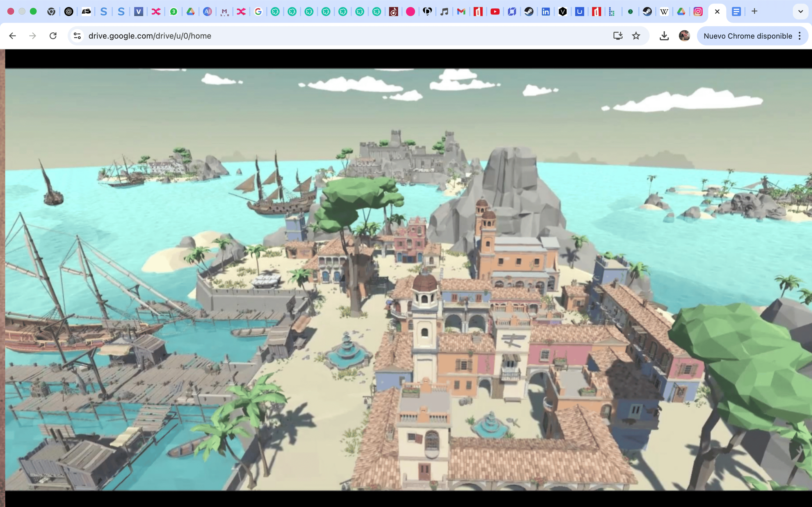
Task: Close the active tab
Action: pos(717,12)
